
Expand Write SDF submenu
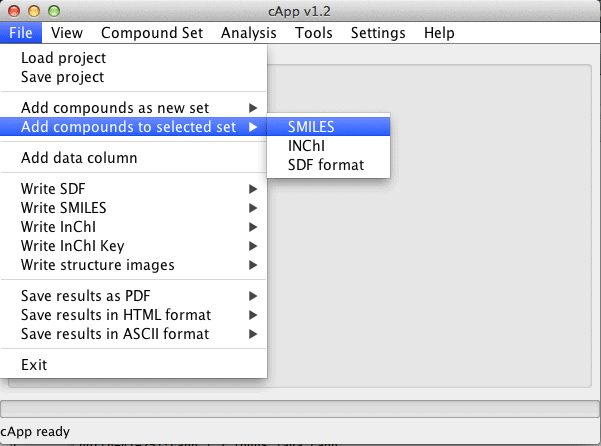[133, 189]
